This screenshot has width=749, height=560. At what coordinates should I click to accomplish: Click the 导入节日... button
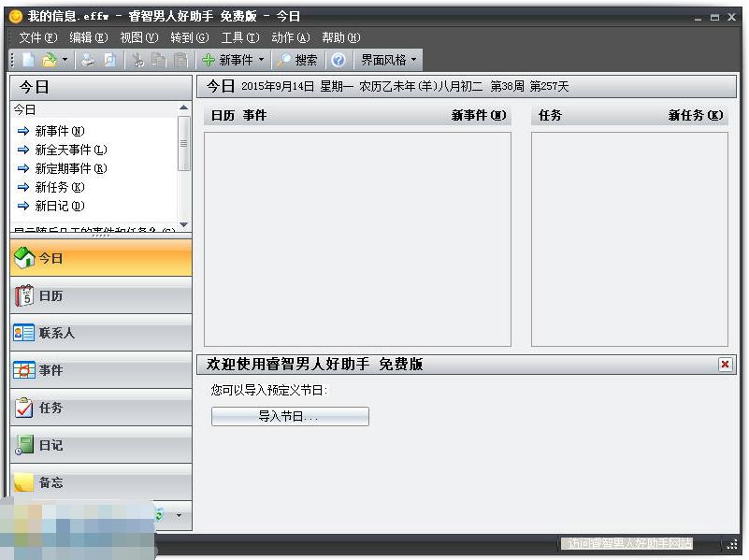point(290,416)
